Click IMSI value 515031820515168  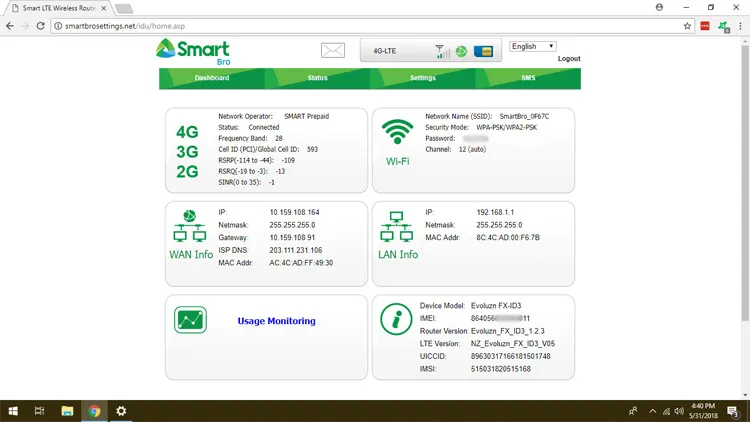(501, 369)
